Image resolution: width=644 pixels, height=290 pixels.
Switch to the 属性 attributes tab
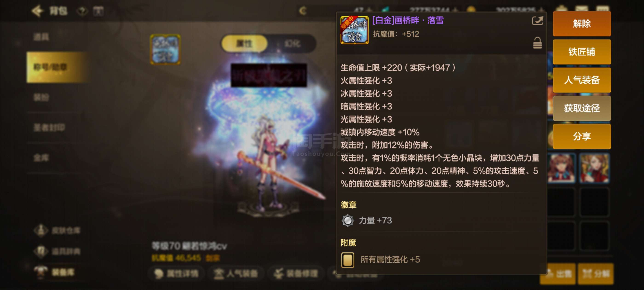244,43
